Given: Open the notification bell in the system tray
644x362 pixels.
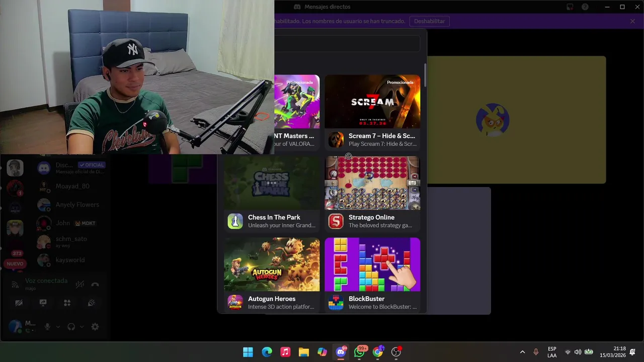Looking at the screenshot, I should [632, 352].
